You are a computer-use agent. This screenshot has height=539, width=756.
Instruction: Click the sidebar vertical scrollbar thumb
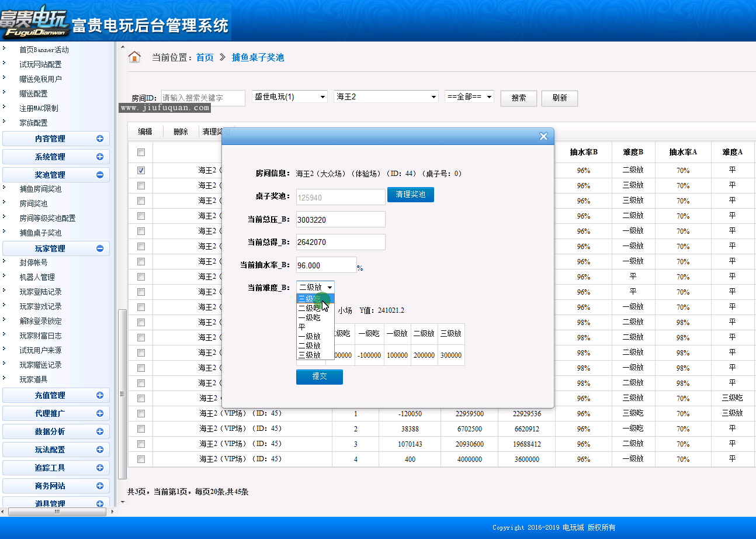[x=122, y=394]
